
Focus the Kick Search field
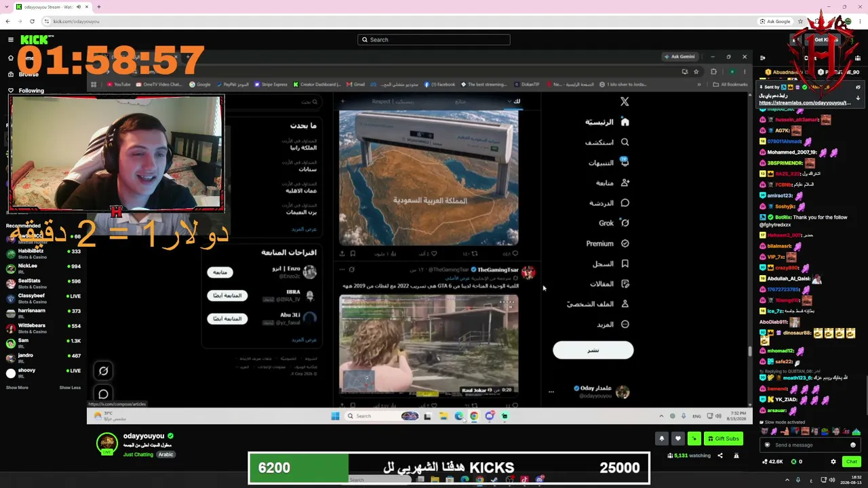click(x=434, y=39)
